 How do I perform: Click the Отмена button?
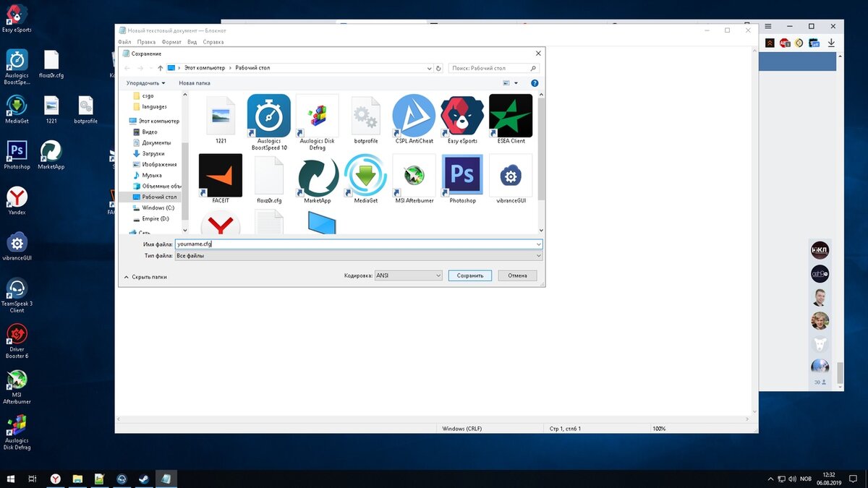coord(517,275)
